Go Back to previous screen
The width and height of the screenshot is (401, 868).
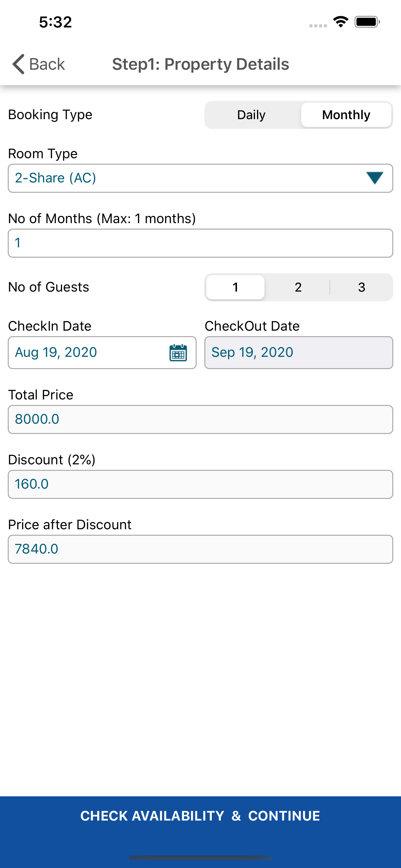pos(38,64)
